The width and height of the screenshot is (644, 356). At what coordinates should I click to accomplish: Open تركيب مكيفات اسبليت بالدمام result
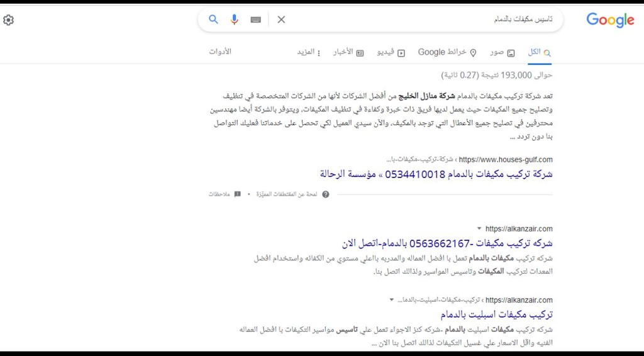click(497, 314)
